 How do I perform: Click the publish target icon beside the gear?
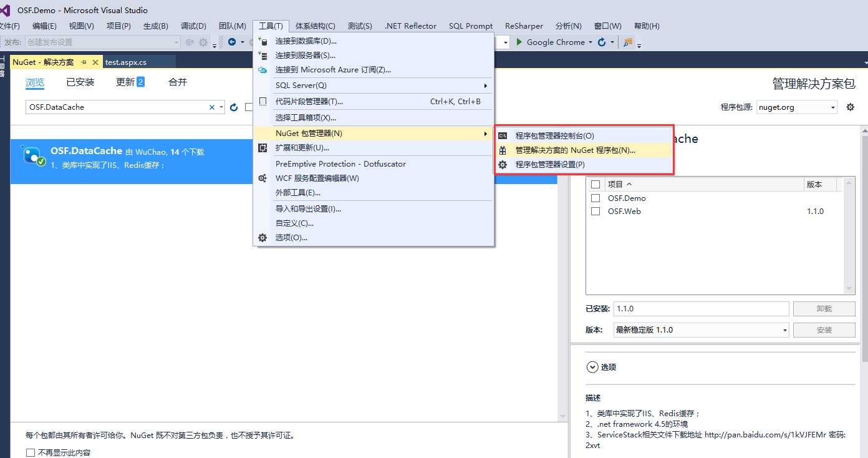click(x=190, y=42)
